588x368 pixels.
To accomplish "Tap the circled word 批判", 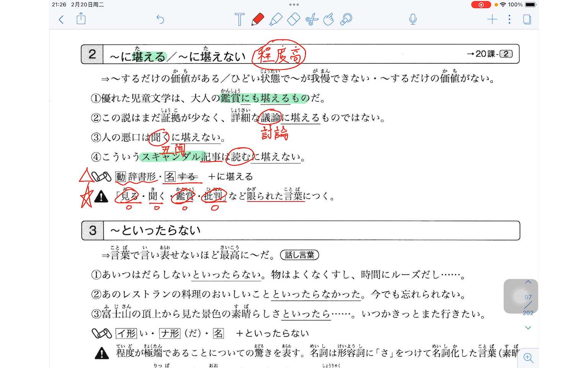I will pyautogui.click(x=214, y=196).
